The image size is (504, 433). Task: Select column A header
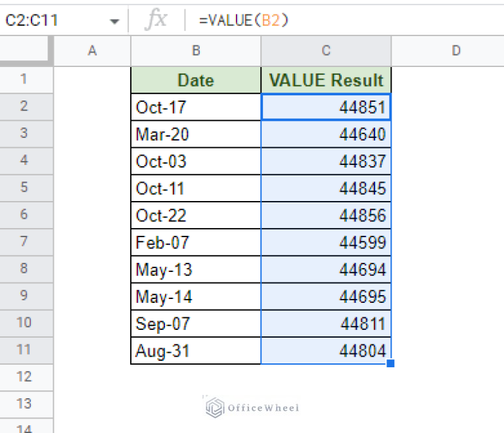pyautogui.click(x=92, y=51)
